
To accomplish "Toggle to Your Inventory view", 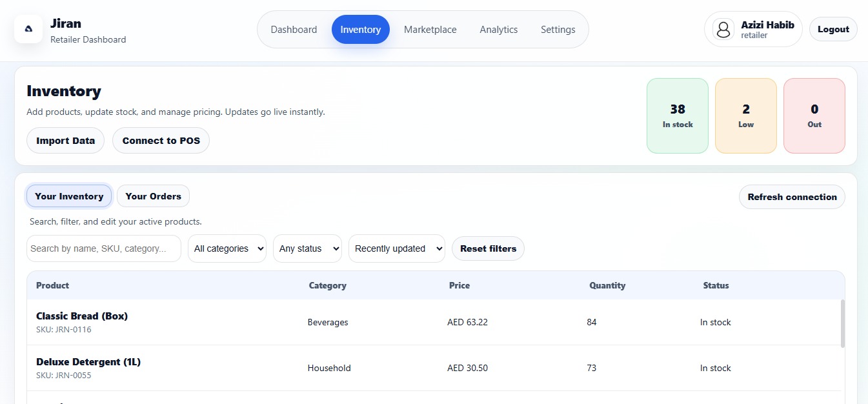I will click(x=69, y=196).
